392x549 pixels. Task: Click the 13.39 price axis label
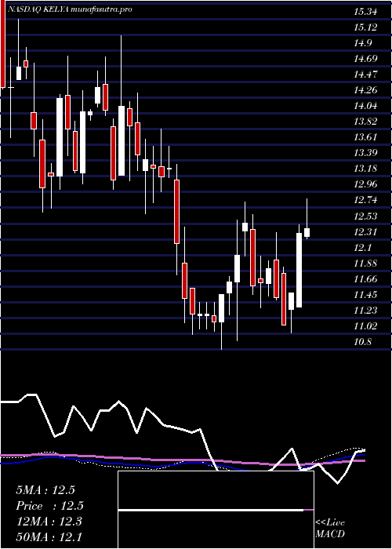[365, 153]
